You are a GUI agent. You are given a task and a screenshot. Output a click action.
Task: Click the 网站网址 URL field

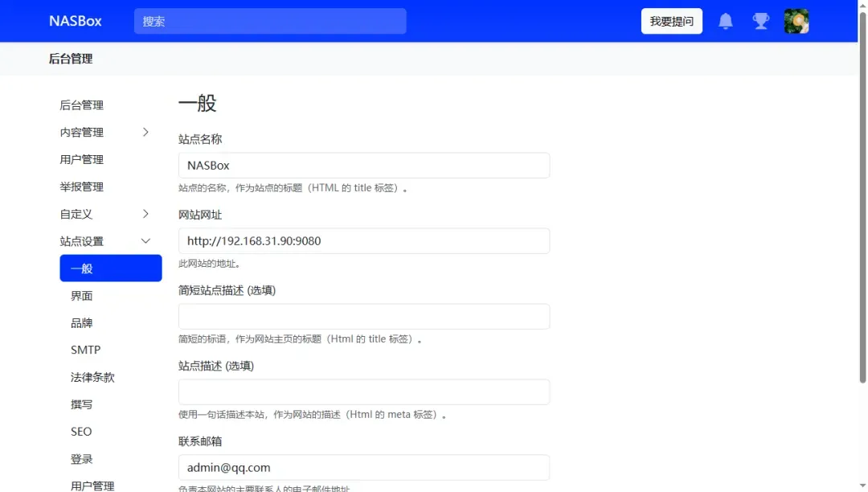(x=363, y=241)
